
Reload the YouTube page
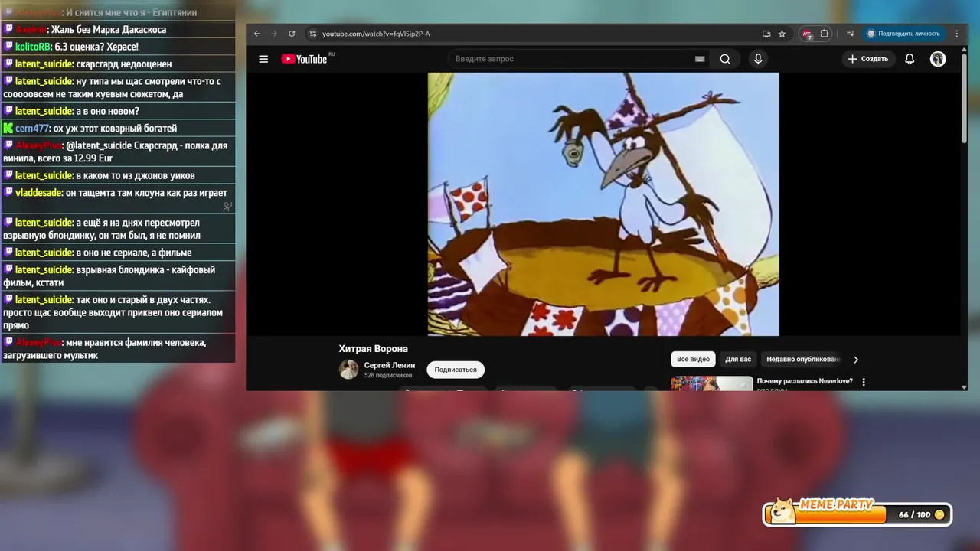(292, 34)
